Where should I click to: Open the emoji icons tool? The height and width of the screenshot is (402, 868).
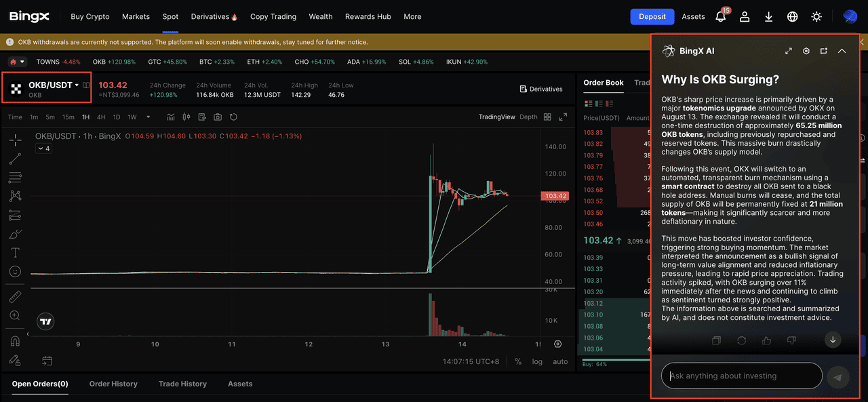[x=15, y=271]
